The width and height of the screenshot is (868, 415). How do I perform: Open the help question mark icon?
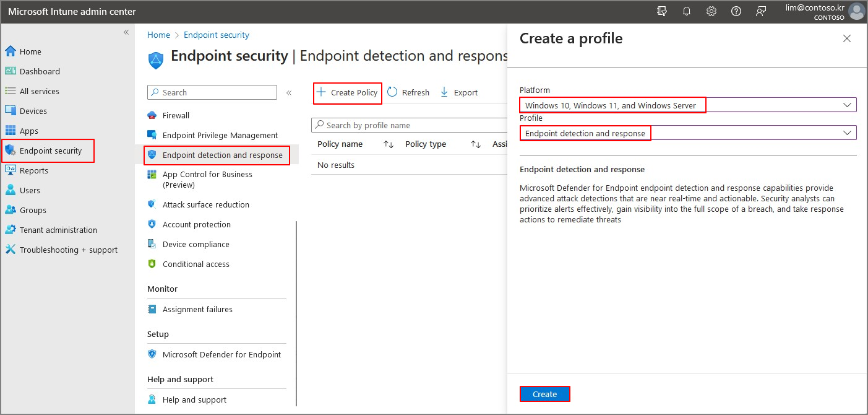click(736, 11)
